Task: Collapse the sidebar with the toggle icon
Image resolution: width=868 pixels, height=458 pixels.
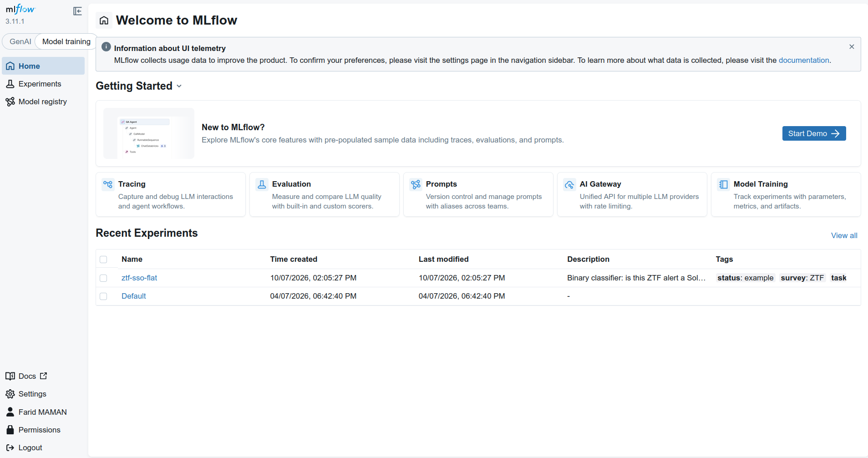Action: (x=77, y=11)
